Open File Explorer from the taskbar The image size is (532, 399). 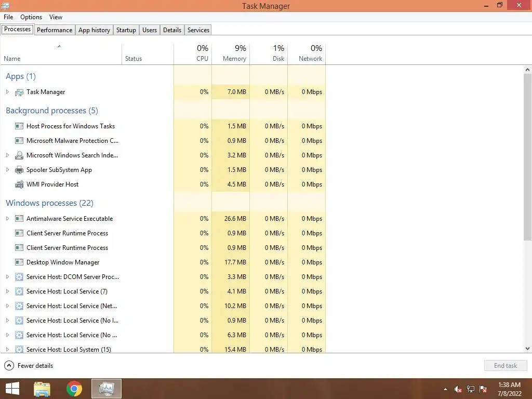click(x=42, y=389)
